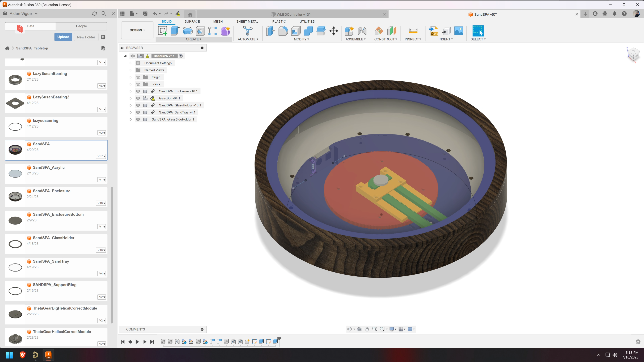Toggle visibility of GeiBot v64 component

(138, 98)
